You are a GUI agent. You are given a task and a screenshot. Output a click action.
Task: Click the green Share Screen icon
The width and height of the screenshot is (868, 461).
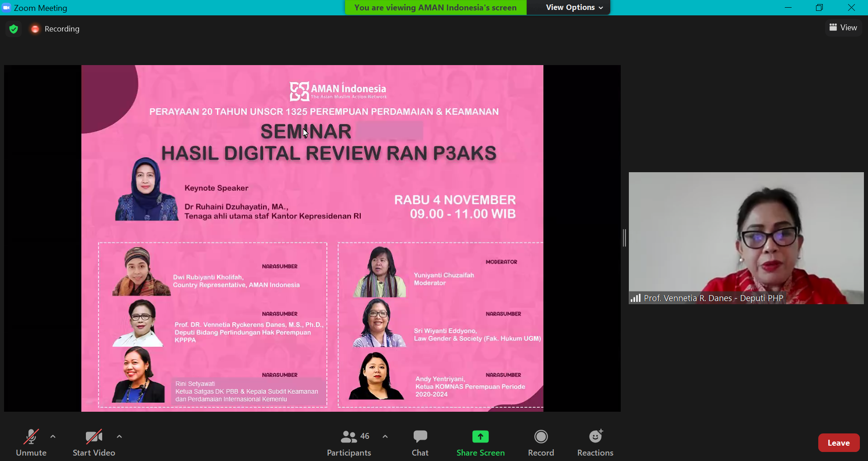(480, 437)
